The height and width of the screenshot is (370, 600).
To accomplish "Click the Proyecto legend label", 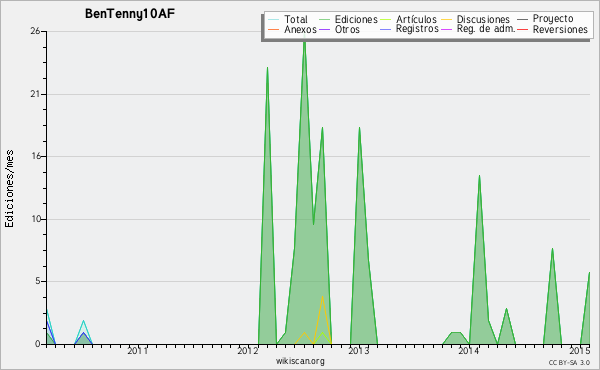I will [x=553, y=19].
